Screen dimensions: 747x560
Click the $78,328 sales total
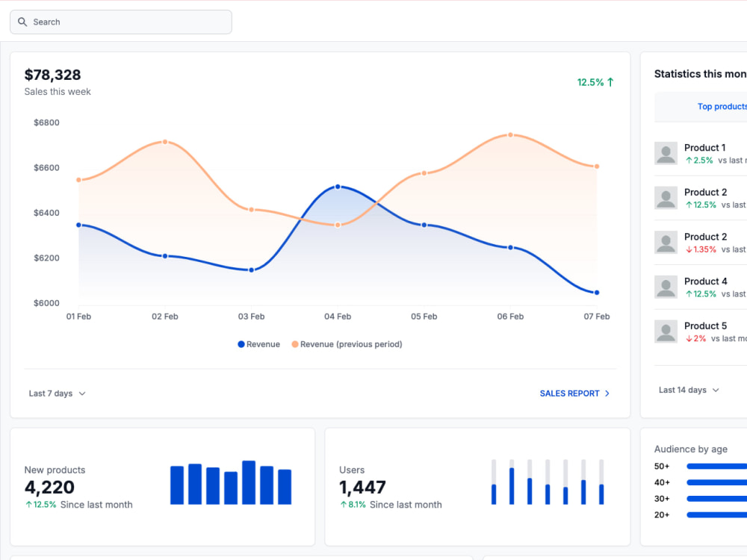pos(52,75)
